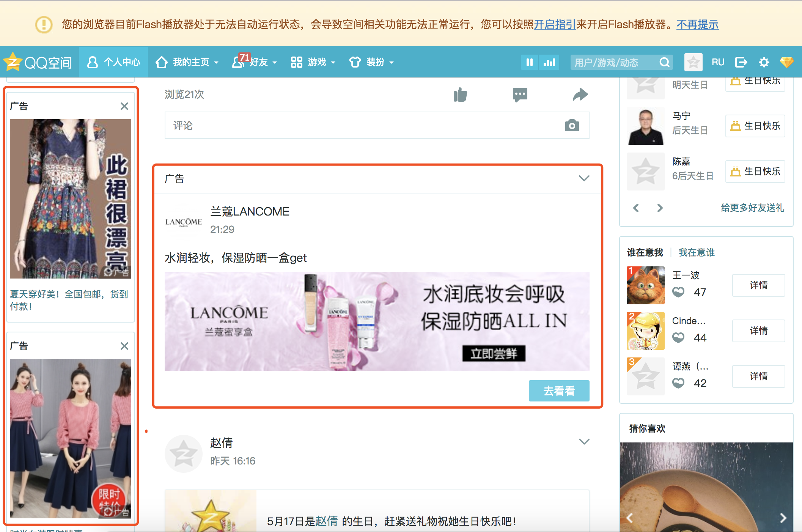Expand the Lancome ad options chevron
Image resolution: width=802 pixels, height=532 pixels.
click(584, 178)
